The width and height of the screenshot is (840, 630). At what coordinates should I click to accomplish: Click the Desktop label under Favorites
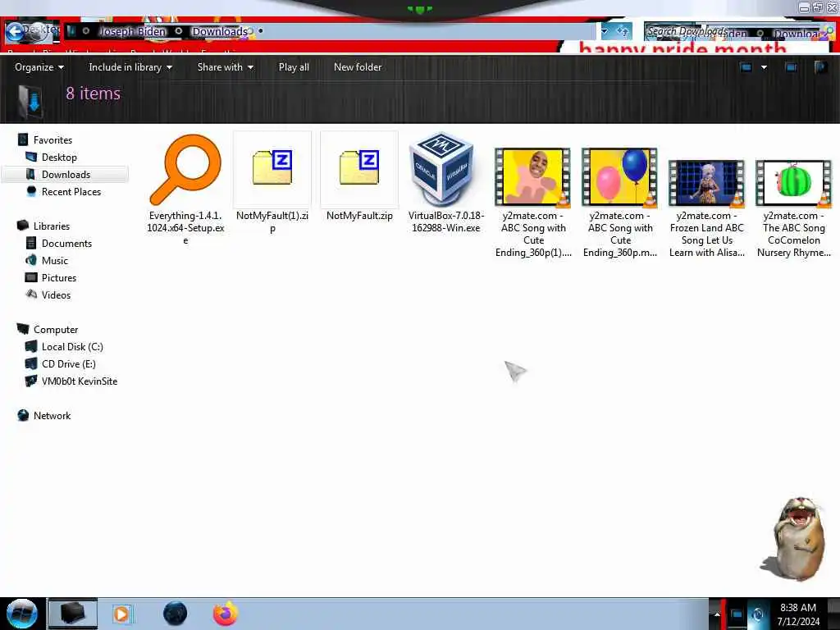pos(59,157)
